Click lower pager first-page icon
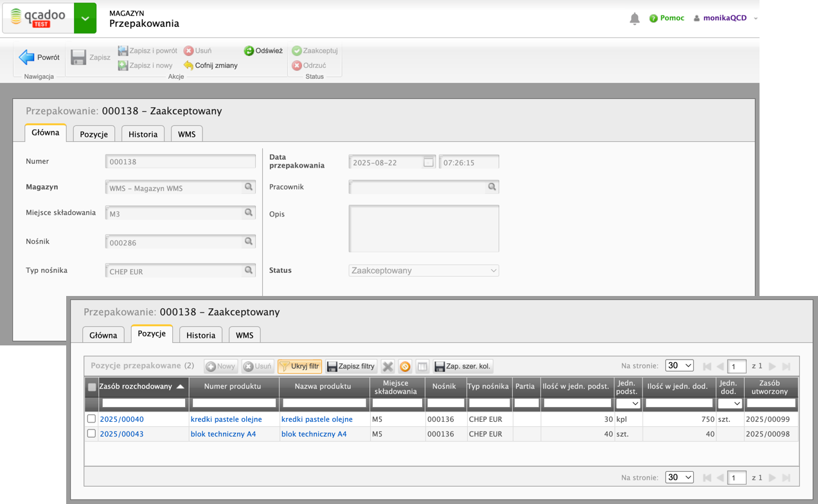The width and height of the screenshot is (818, 504). (x=707, y=478)
